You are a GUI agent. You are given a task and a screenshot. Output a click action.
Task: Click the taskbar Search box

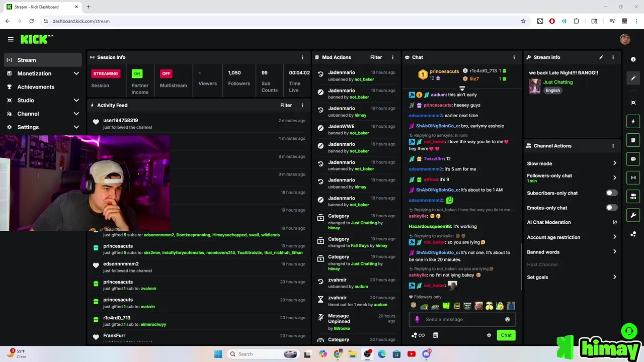pos(263,354)
